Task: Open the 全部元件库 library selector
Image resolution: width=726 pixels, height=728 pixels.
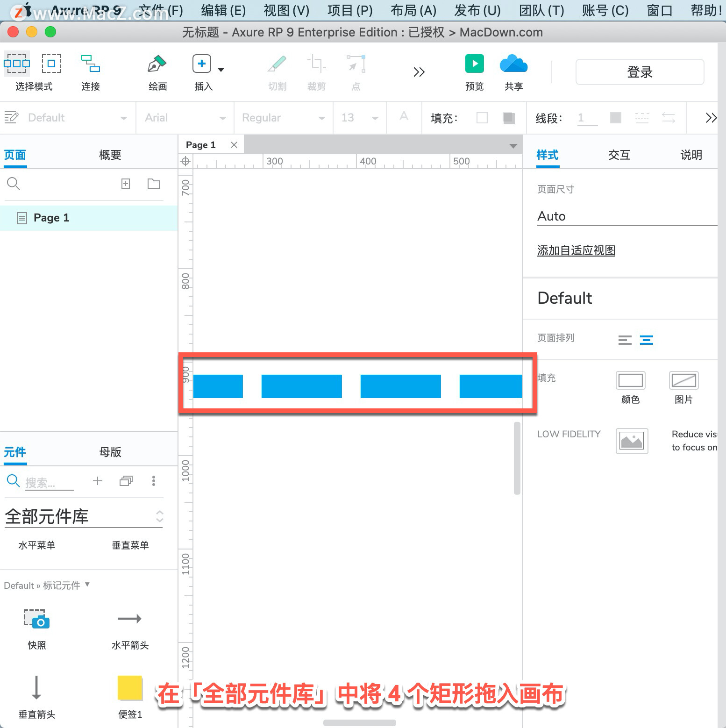Action: click(x=84, y=517)
